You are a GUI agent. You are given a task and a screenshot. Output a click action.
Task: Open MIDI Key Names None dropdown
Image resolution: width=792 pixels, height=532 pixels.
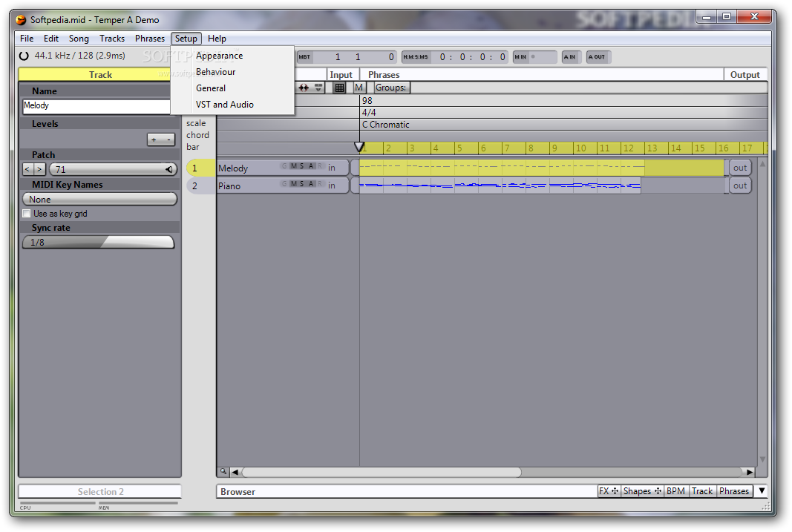(100, 200)
